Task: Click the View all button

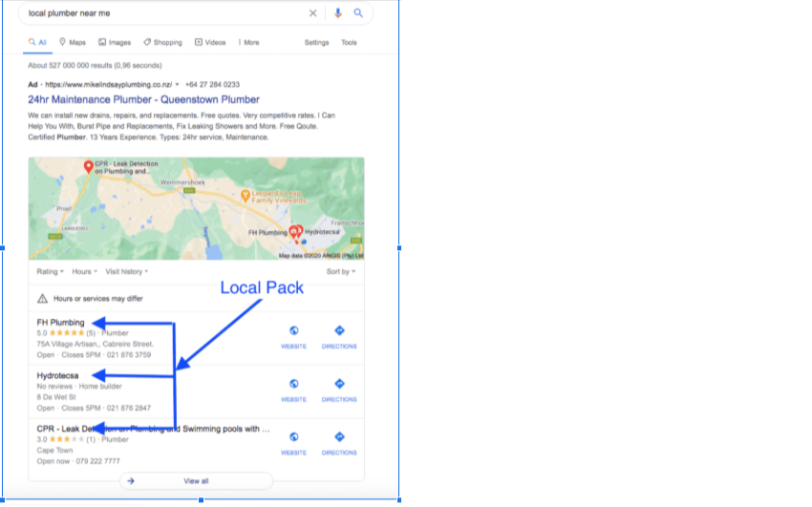Action: pos(196,481)
